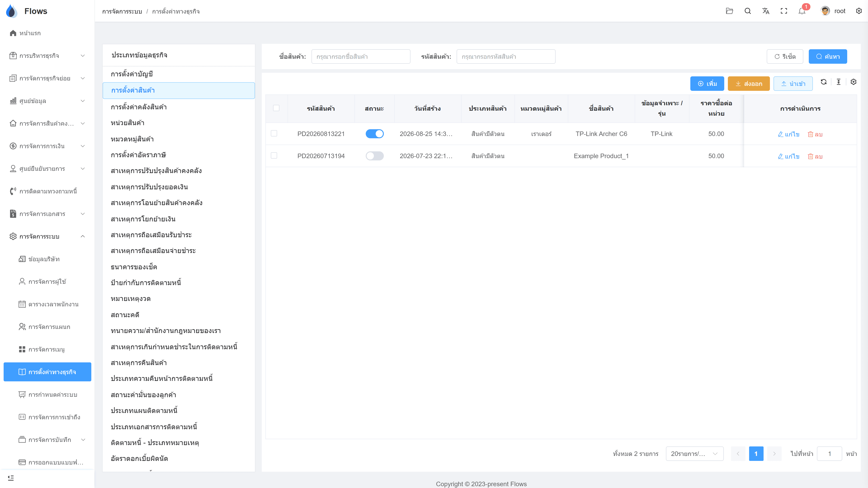Open การจัดการแผนก department management

tap(47, 327)
